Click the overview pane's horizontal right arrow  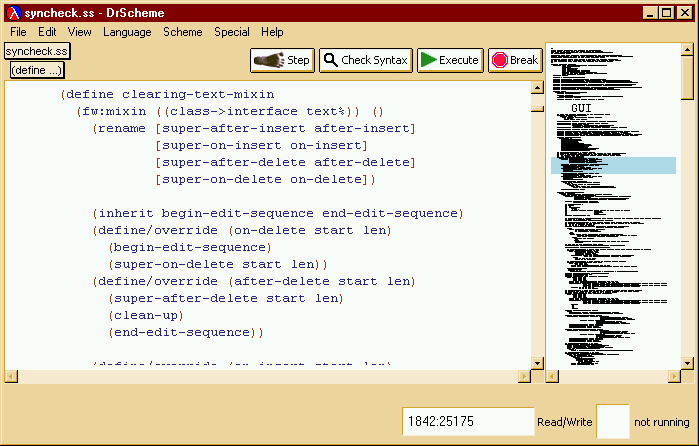[x=674, y=377]
